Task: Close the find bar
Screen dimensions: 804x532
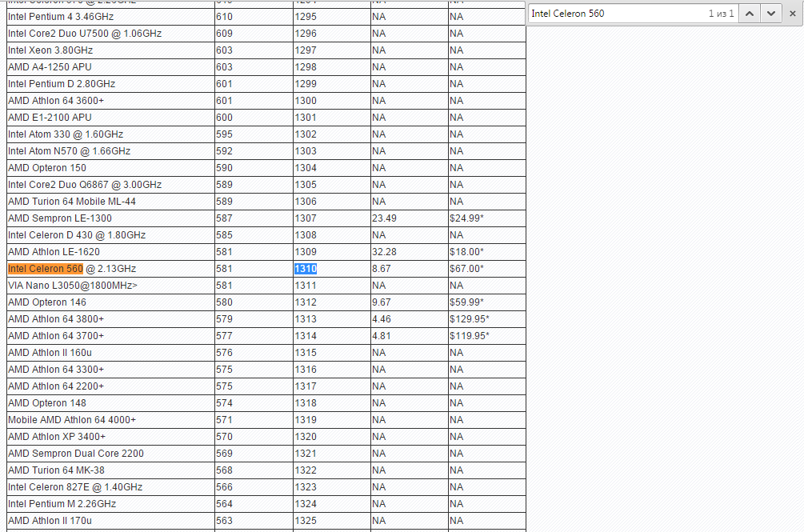Action: tap(792, 14)
